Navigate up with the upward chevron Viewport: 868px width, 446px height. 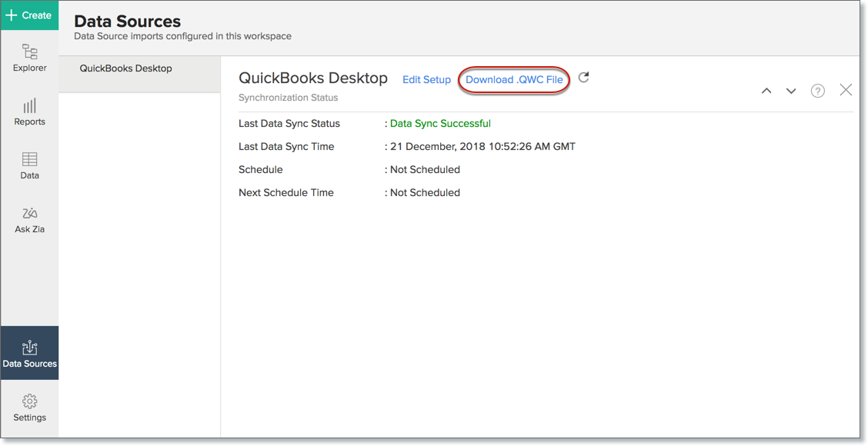(x=766, y=90)
